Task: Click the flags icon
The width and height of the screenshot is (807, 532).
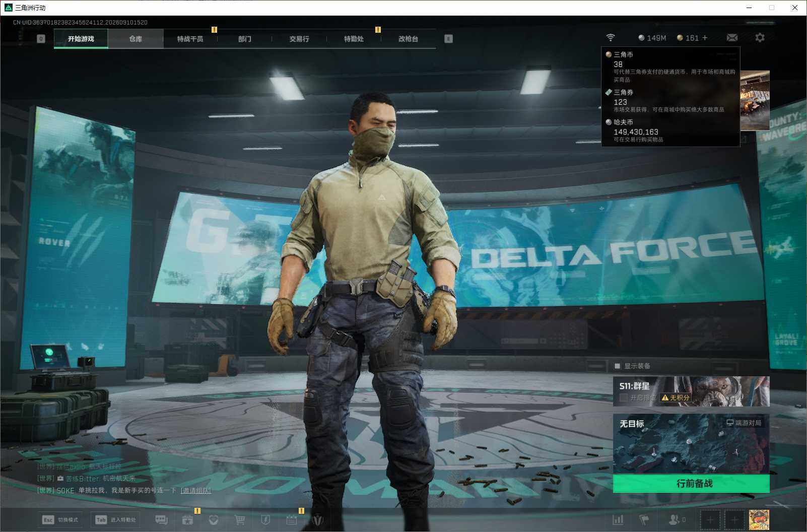Action: tap(644, 519)
